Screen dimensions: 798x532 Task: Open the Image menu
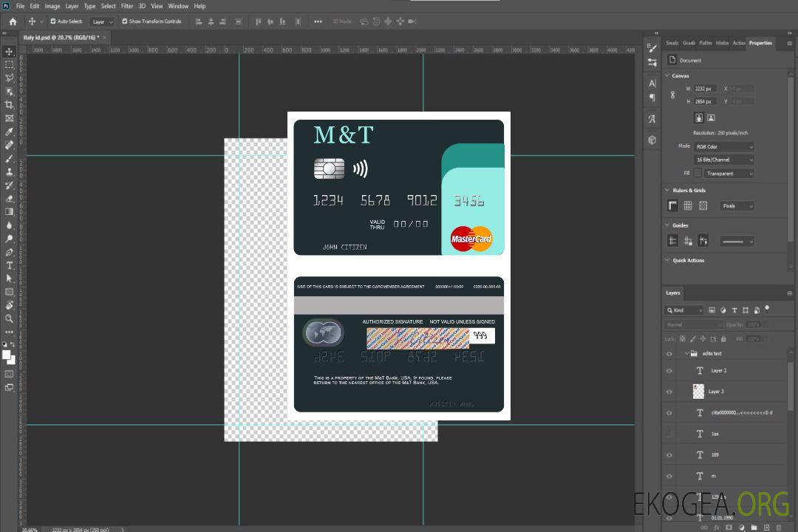coord(52,6)
